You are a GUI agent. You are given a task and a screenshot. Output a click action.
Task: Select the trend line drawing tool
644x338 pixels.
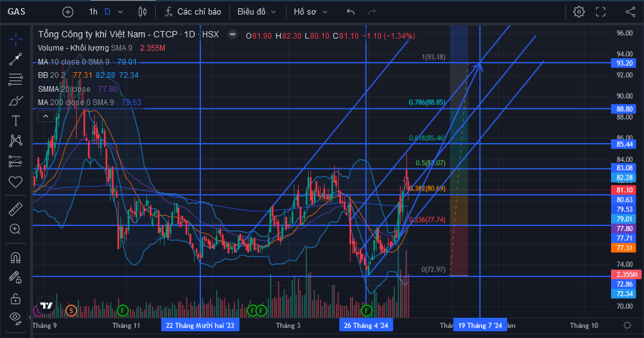pos(16,59)
